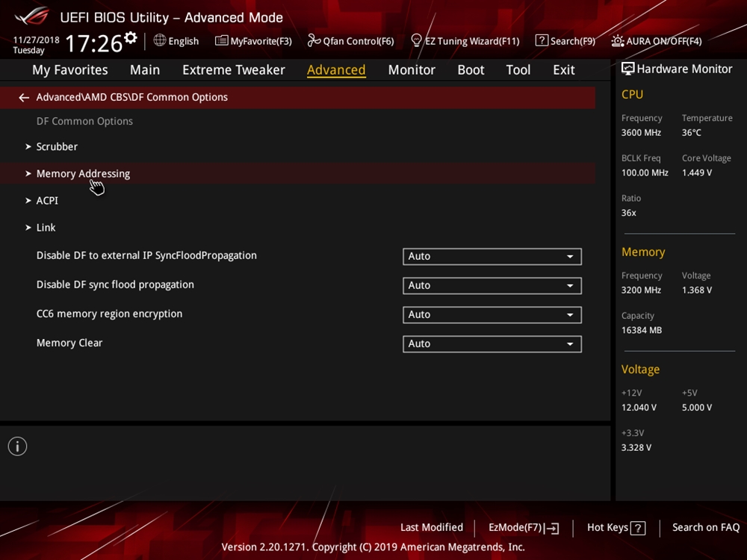Open Search on FAQ link
This screenshot has height=560, width=747.
[706, 527]
